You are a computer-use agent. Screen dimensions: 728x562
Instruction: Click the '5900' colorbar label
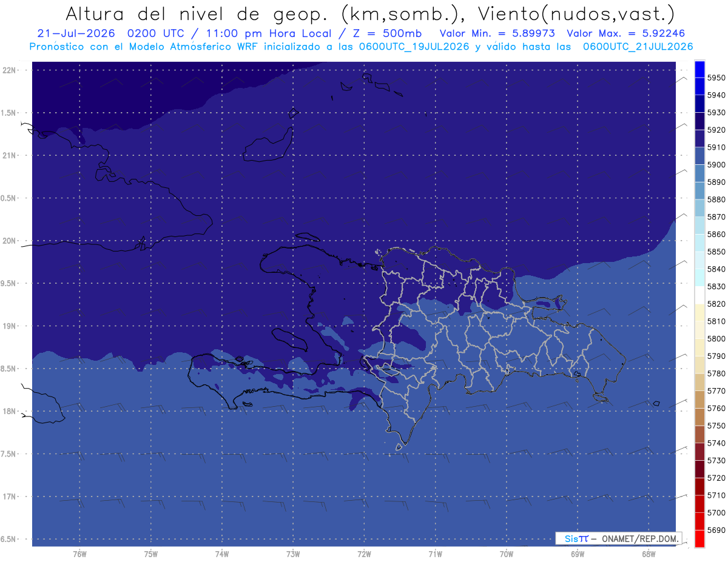[716, 164]
